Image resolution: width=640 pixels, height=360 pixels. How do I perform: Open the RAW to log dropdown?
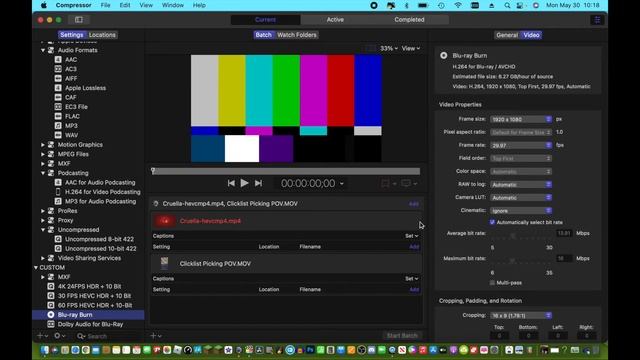521,184
